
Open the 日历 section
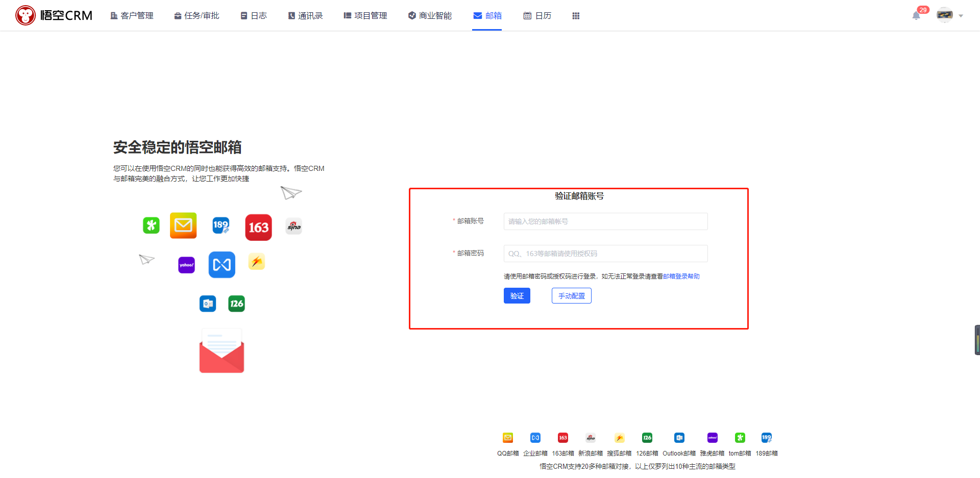pyautogui.click(x=537, y=16)
